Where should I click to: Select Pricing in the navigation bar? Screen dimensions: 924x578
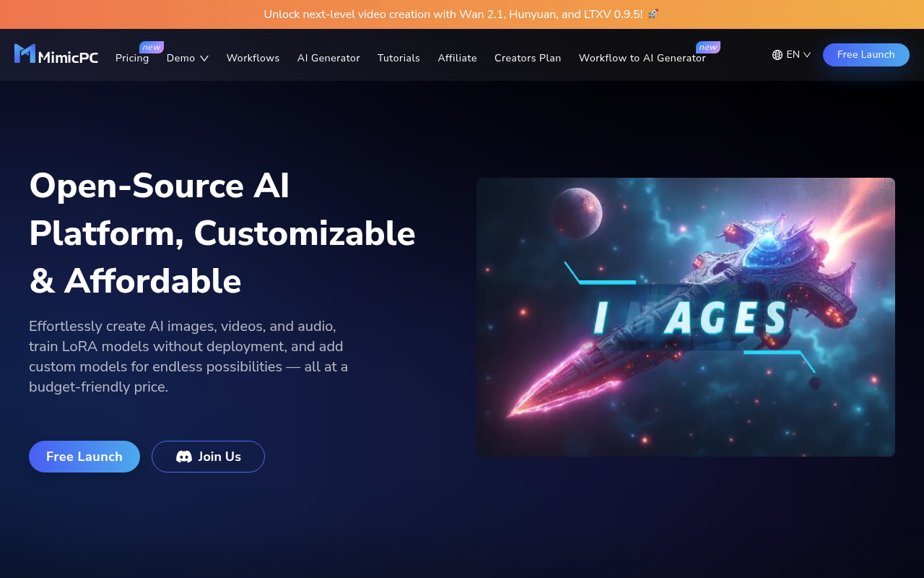(132, 58)
